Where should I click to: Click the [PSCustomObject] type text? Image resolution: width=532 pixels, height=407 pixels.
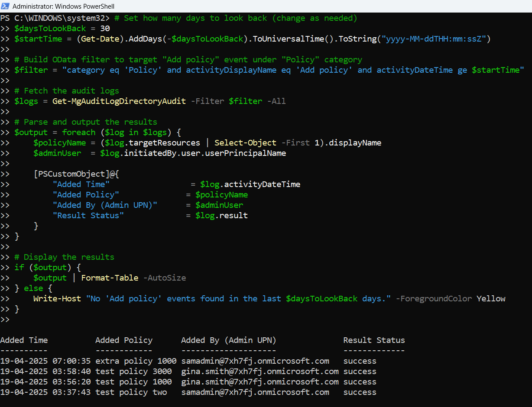[x=69, y=174]
